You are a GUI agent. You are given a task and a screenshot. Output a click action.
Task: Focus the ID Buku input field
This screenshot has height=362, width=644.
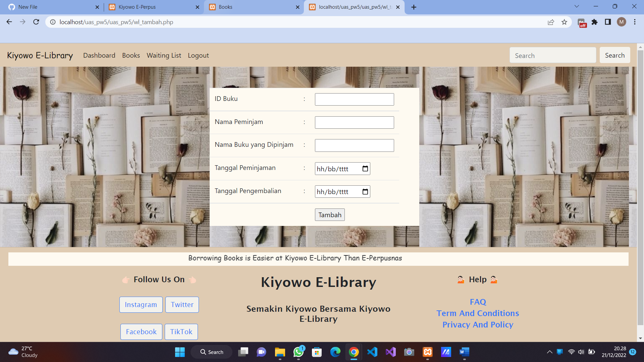[x=354, y=100]
